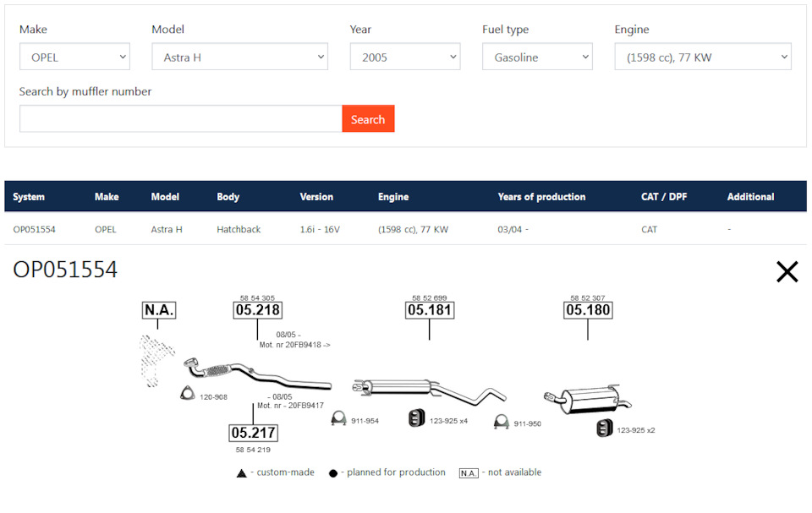The width and height of the screenshot is (812, 513).
Task: Open the Engine dropdown (1598 cc), 77 KW
Action: pyautogui.click(x=702, y=57)
